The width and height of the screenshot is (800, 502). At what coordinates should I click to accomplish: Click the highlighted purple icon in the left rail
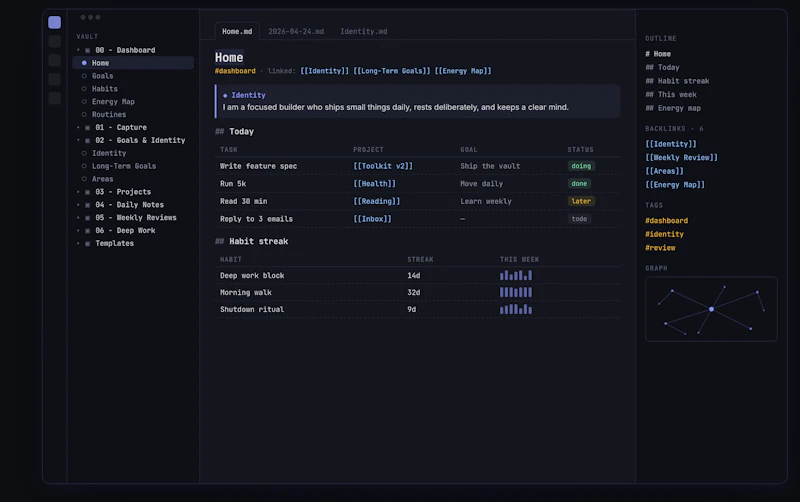pos(54,22)
